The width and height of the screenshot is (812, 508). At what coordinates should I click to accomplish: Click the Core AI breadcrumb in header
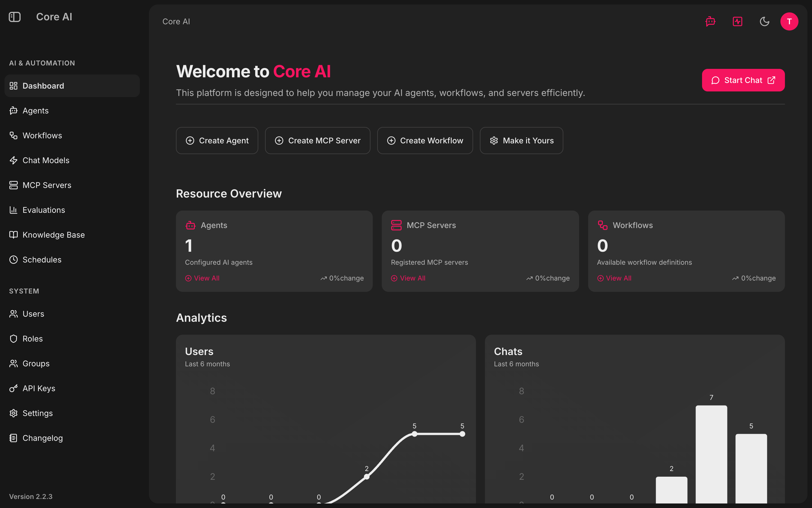176,21
